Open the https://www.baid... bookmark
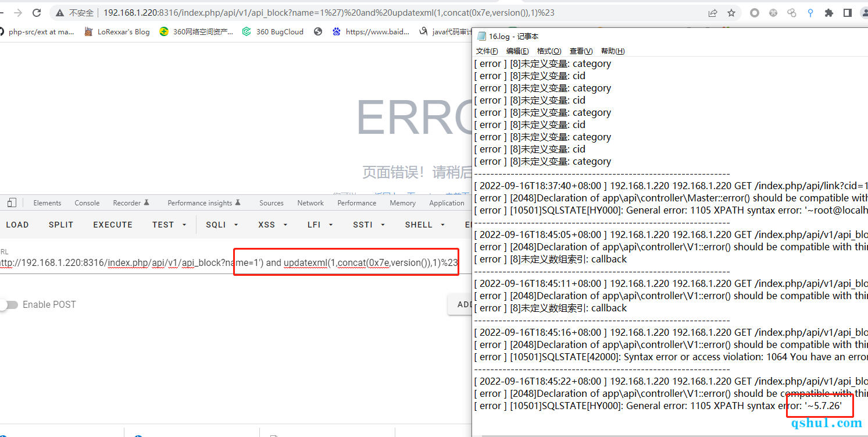The image size is (868, 437). tap(371, 32)
